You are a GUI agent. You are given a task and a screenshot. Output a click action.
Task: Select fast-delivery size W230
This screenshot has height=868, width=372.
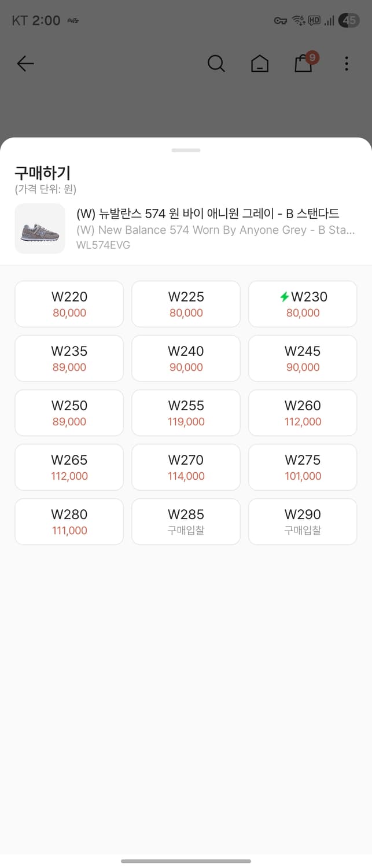(x=303, y=304)
